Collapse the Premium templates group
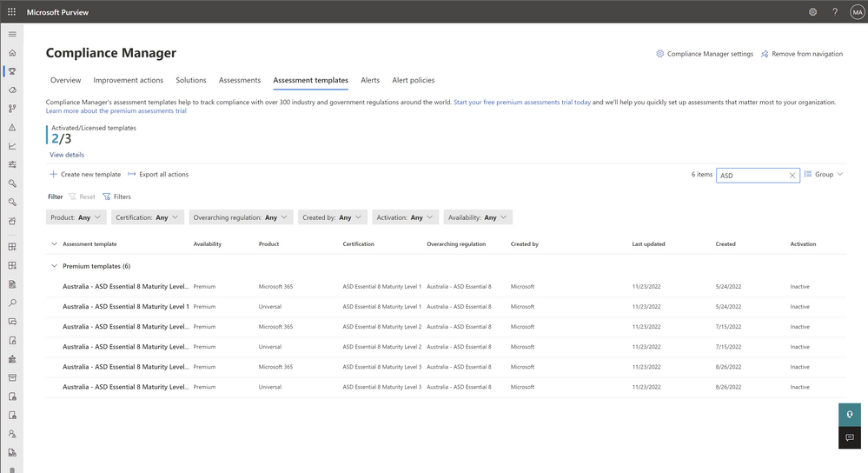 tap(55, 266)
